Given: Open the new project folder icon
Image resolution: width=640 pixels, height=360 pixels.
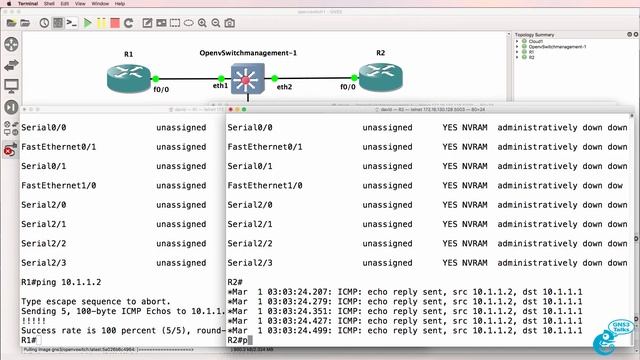Looking at the screenshot, I should coord(11,23).
